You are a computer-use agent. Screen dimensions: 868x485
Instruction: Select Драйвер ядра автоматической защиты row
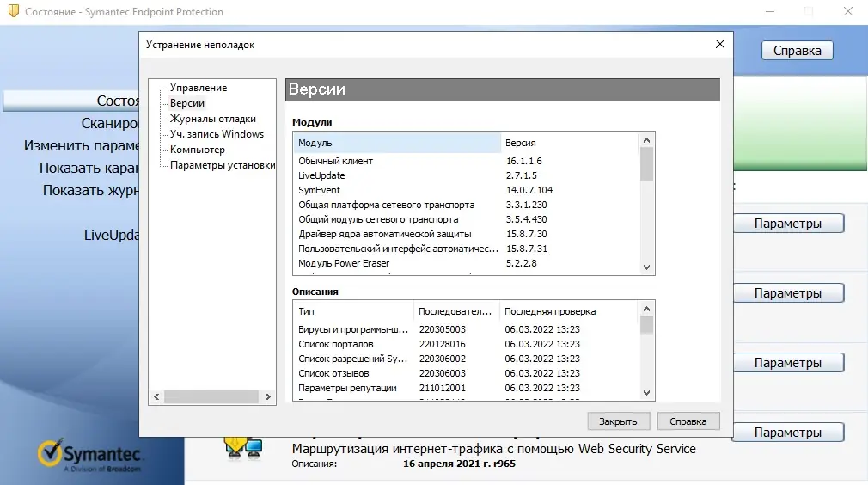(466, 234)
